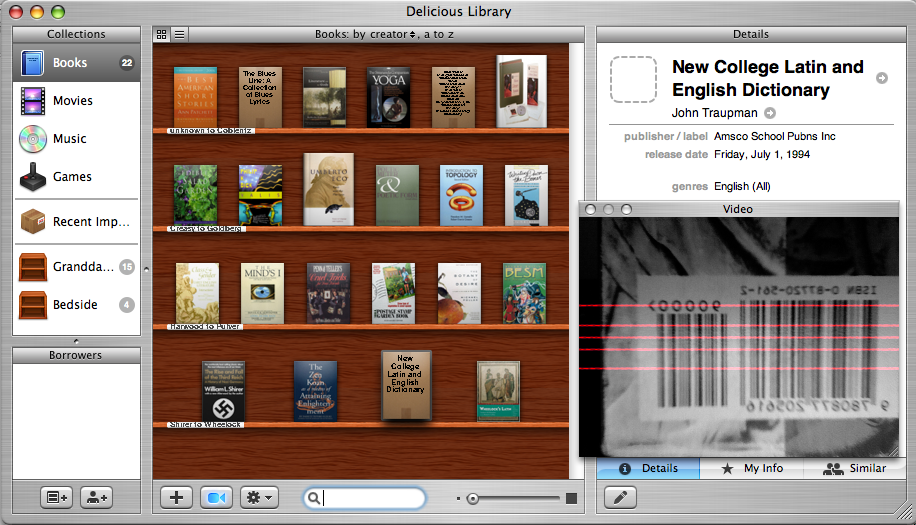Switch to the My Info tab
The image size is (916, 525).
coord(752,468)
